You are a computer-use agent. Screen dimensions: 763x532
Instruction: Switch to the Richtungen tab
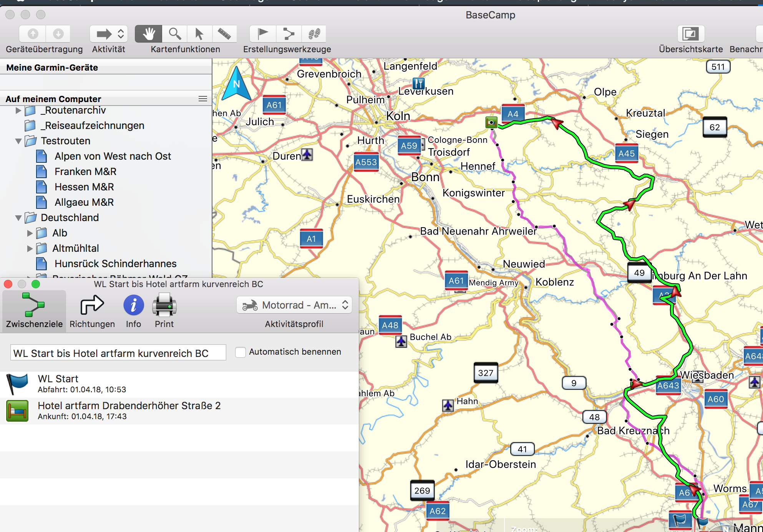point(92,311)
